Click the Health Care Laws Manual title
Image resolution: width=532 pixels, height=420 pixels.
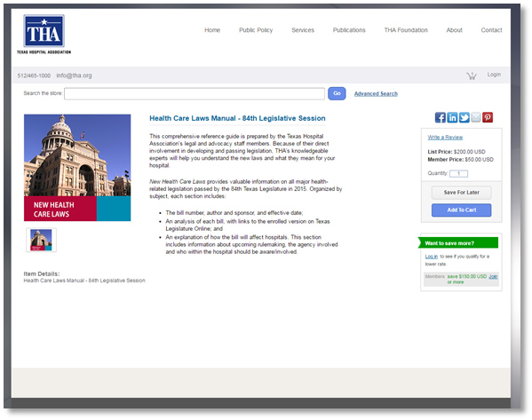237,118
